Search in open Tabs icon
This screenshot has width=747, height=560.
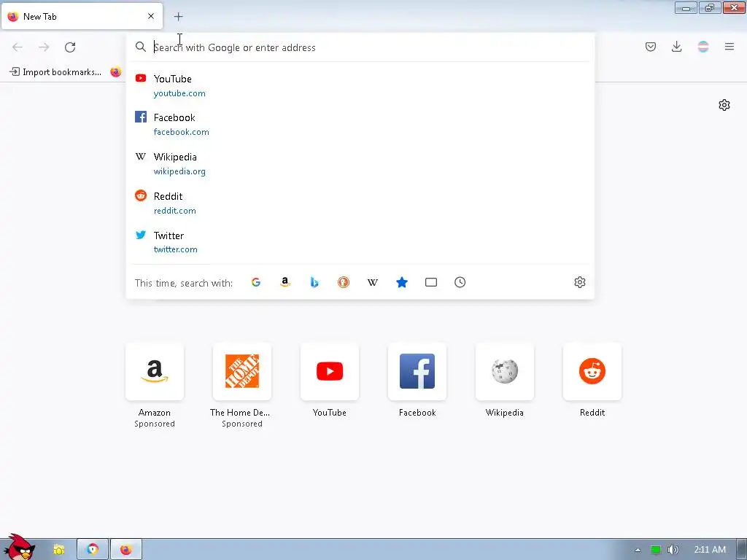(430, 282)
